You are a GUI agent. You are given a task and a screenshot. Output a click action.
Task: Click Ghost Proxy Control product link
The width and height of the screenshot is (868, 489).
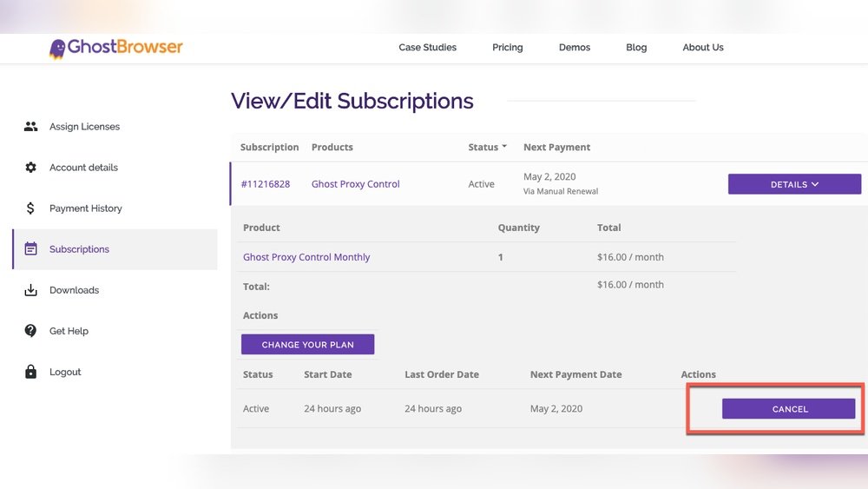tap(355, 184)
